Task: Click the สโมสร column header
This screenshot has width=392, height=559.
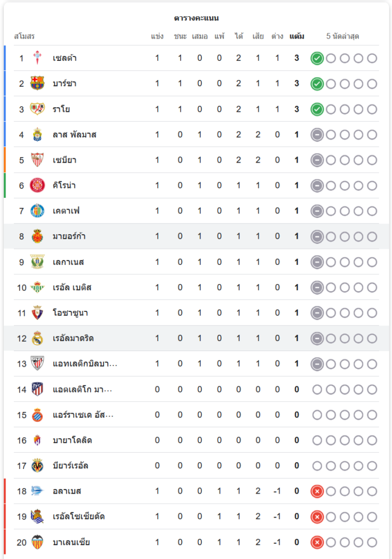Action: 24,36
